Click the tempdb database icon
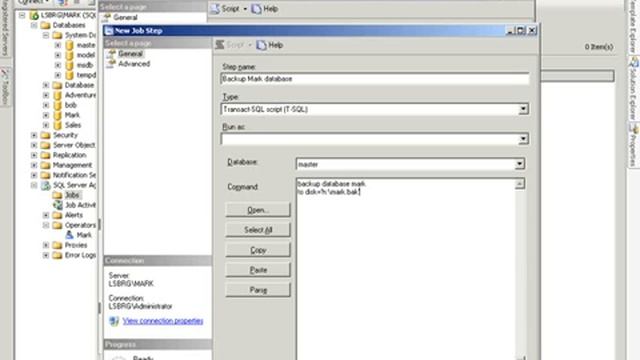The width and height of the screenshot is (640, 360). (69, 75)
